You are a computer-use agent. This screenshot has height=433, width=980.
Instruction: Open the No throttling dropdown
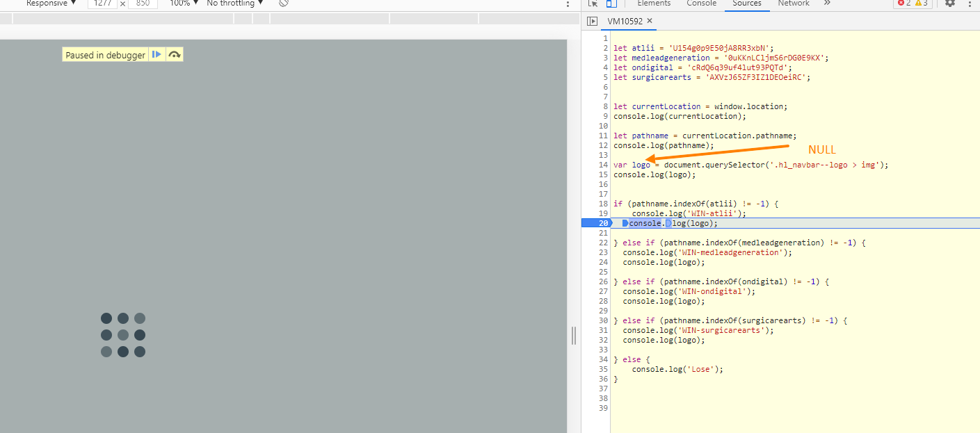point(235,3)
